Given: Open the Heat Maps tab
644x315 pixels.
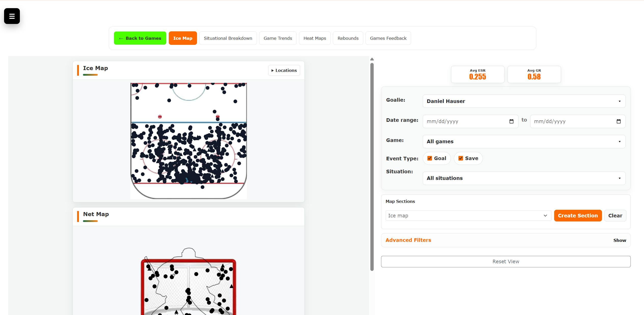Looking at the screenshot, I should pos(315,38).
